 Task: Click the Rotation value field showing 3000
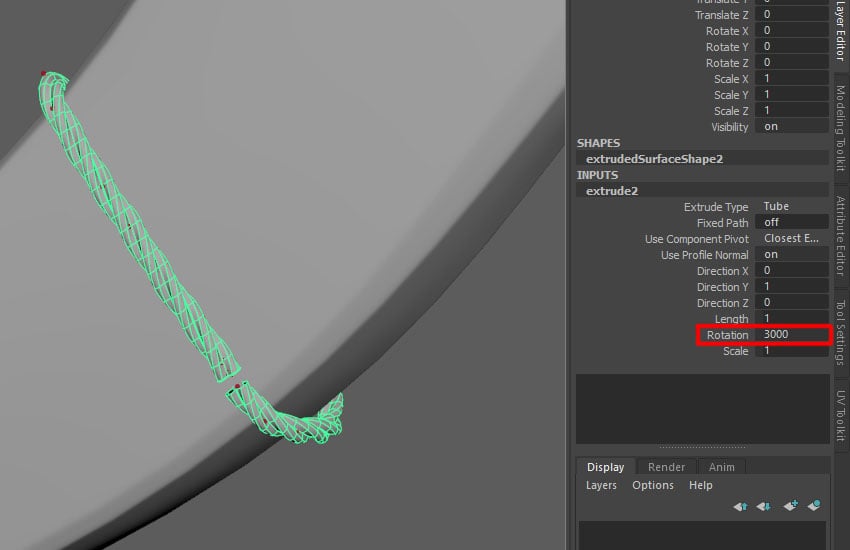791,334
